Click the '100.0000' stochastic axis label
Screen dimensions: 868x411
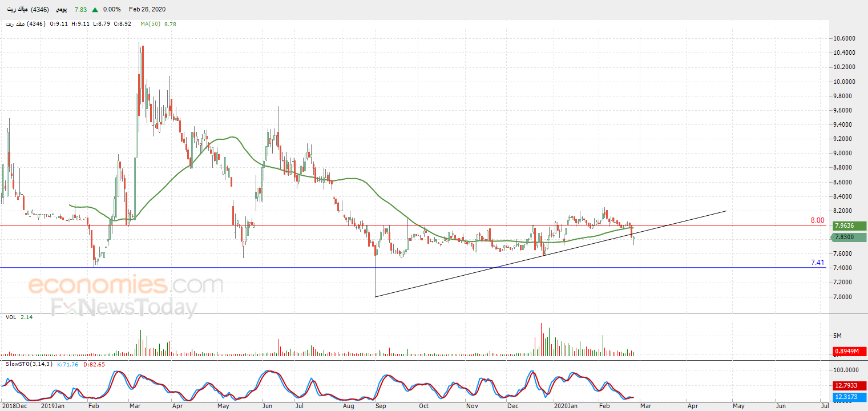(846, 370)
